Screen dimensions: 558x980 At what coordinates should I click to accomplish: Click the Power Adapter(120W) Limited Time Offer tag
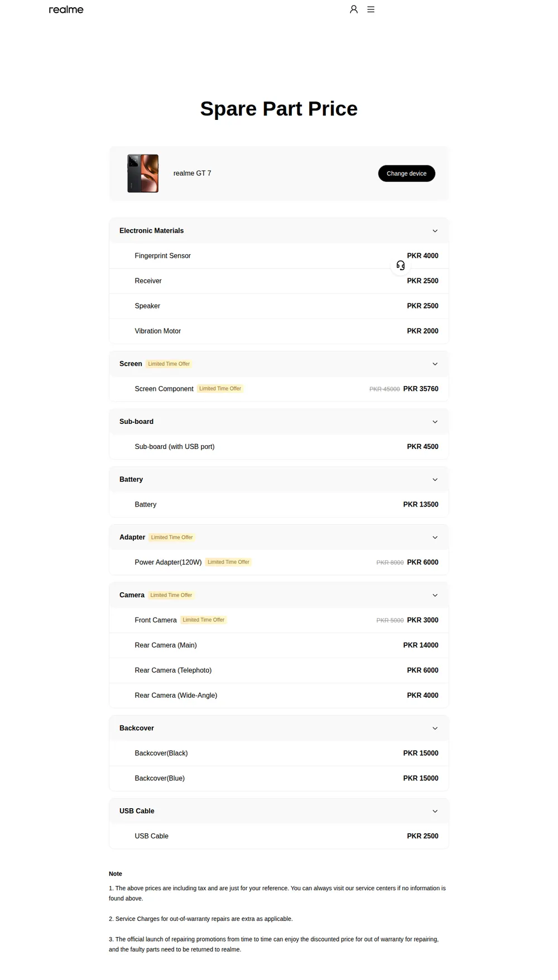pos(228,562)
